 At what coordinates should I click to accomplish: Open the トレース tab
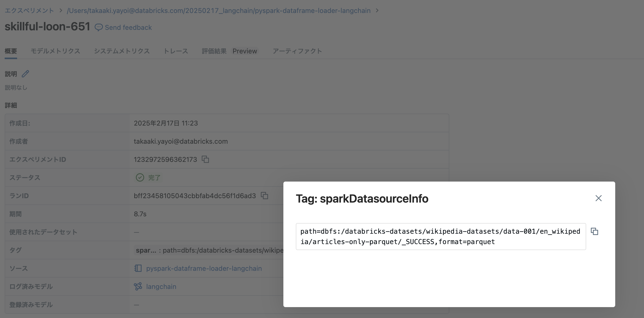176,51
